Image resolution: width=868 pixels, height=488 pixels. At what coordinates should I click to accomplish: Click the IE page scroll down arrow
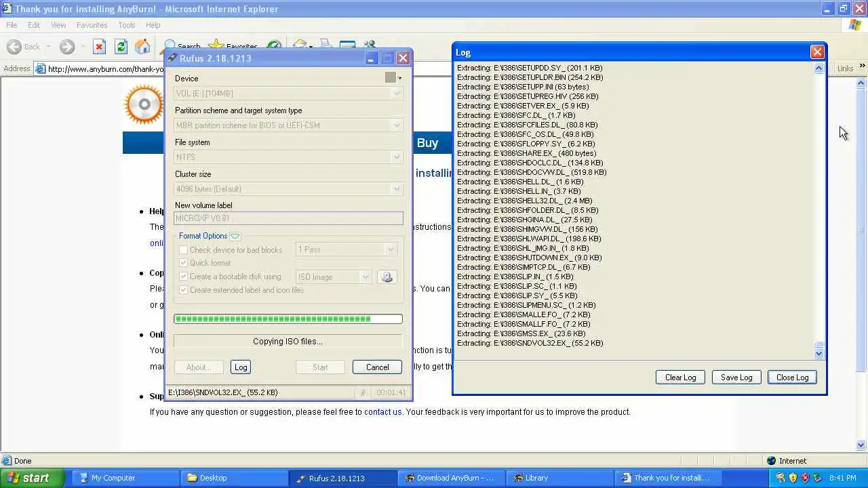[861, 445]
